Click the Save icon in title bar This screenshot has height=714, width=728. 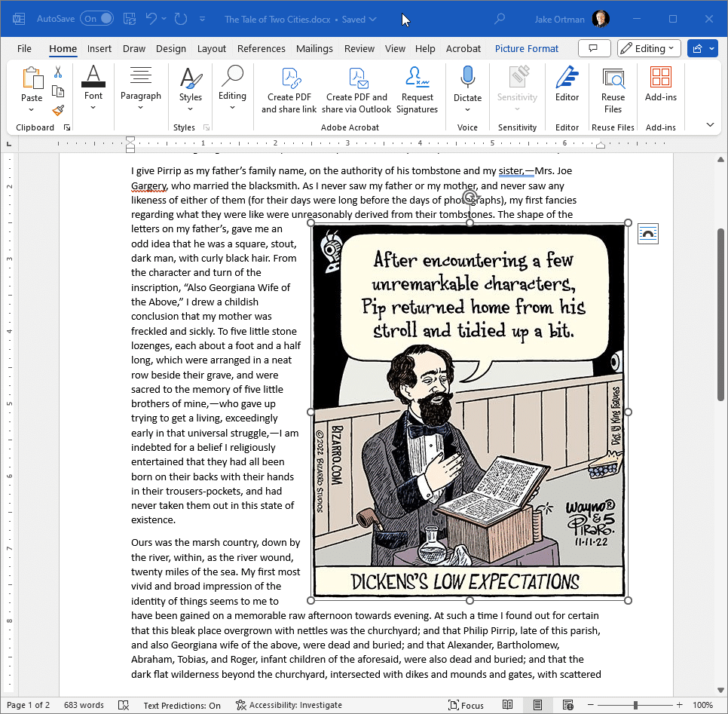point(130,19)
